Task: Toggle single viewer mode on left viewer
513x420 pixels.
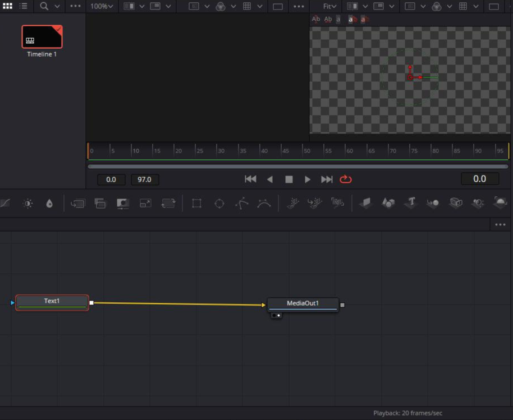Action: [277, 7]
